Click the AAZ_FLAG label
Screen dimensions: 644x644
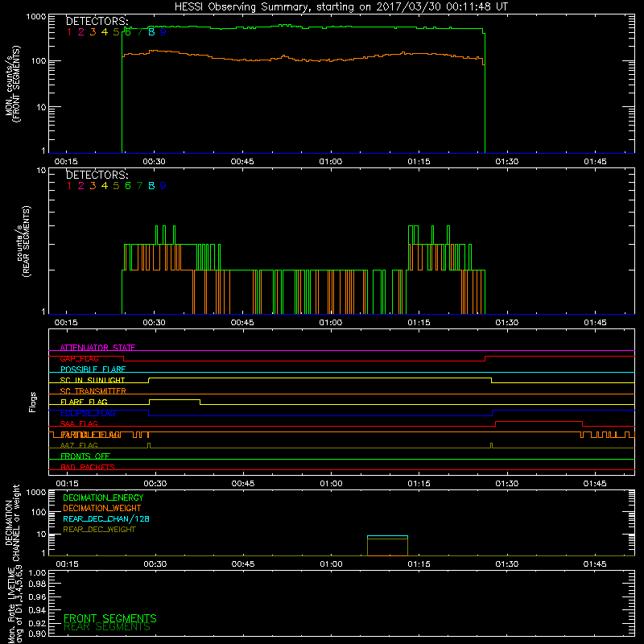(79, 445)
